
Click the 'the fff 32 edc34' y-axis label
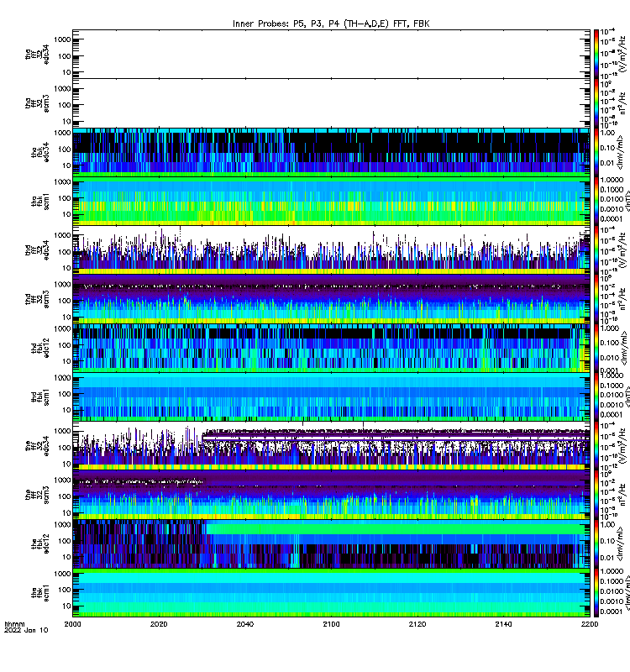37,446
